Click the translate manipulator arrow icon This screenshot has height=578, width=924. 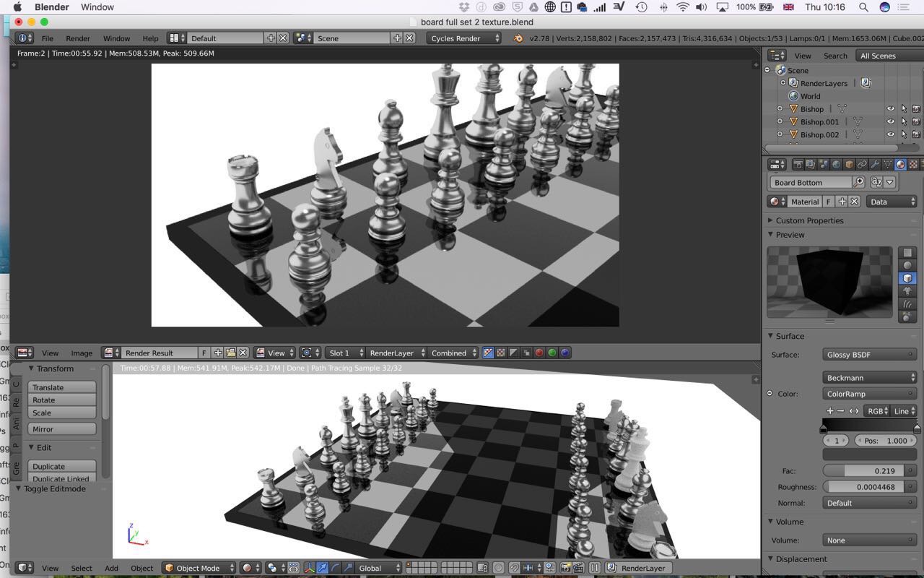click(x=322, y=568)
